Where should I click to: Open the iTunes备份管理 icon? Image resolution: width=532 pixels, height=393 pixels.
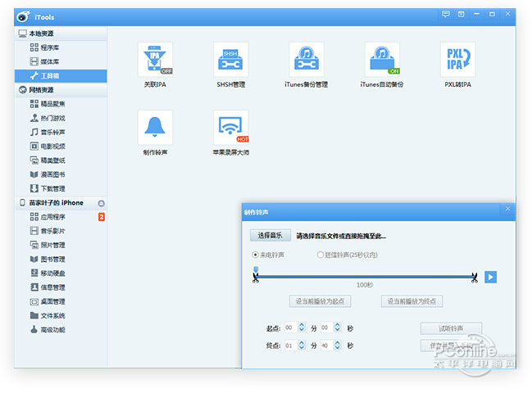coord(307,60)
